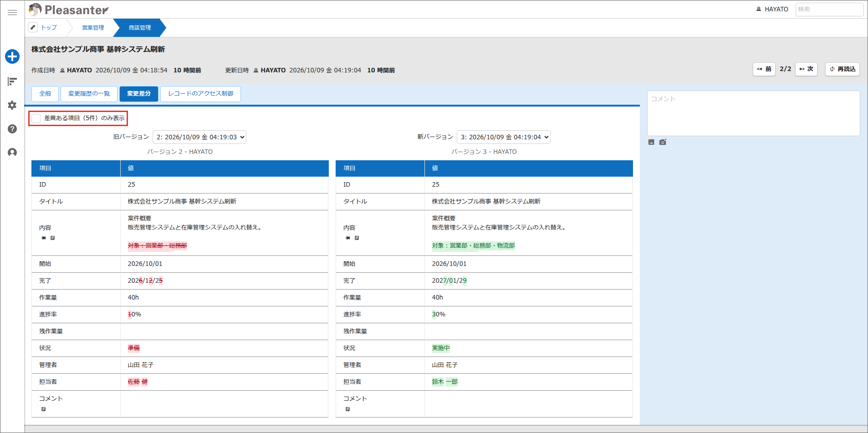
Task: Open the account user icon in sidebar
Action: tap(12, 152)
